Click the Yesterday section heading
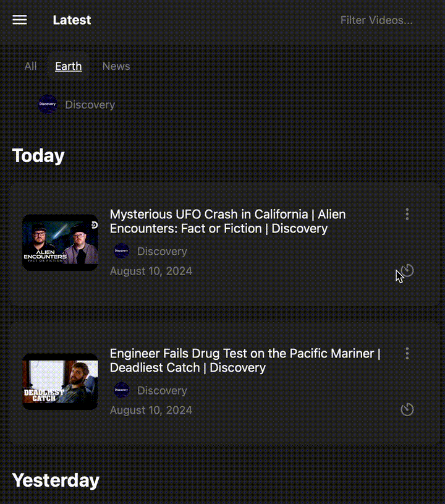The width and height of the screenshot is (445, 504). coord(56,481)
